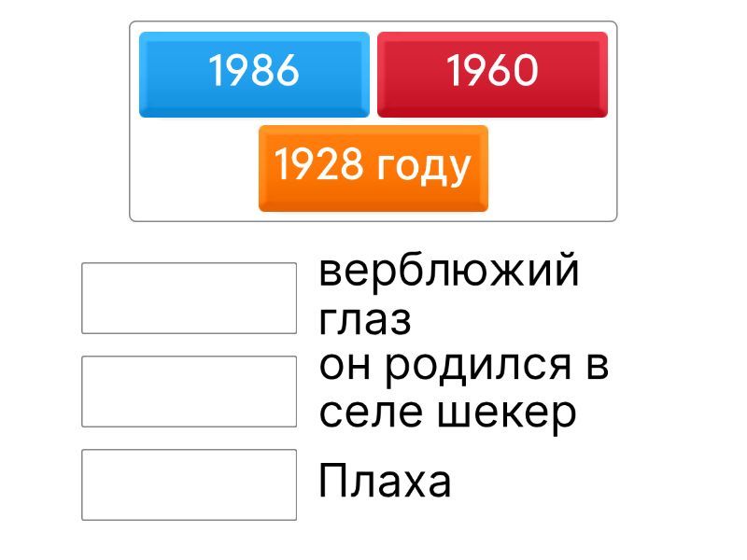Viewport: 747px width, 560px height.
Task: Click the blue 1986 tile
Action: (254, 74)
